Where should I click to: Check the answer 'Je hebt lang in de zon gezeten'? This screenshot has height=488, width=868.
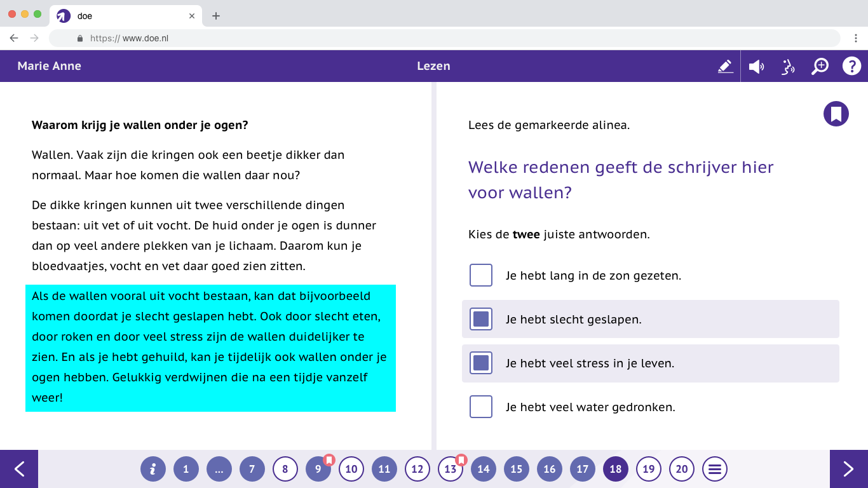(x=481, y=275)
